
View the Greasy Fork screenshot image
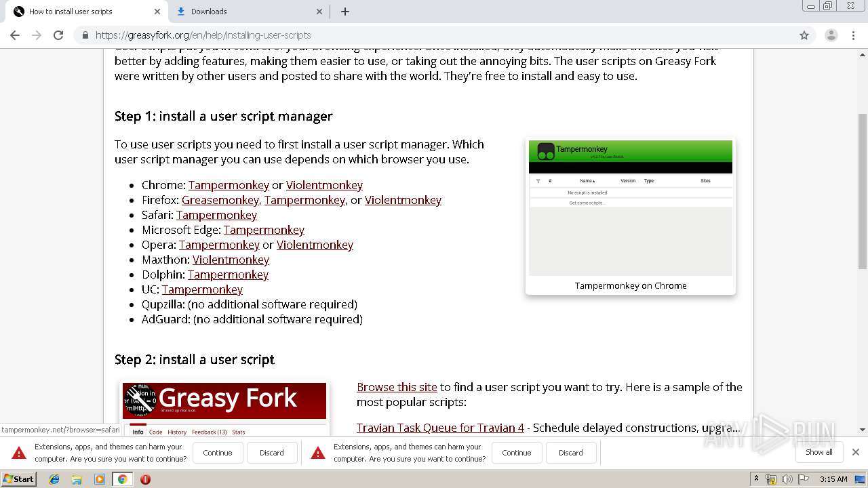[x=224, y=409]
